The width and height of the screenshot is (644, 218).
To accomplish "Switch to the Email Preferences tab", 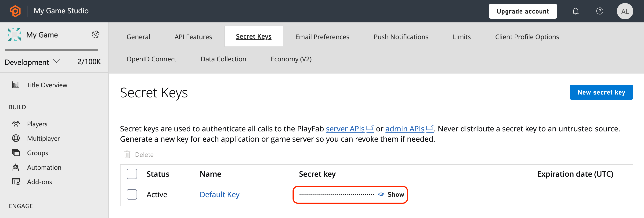I will click(x=322, y=36).
